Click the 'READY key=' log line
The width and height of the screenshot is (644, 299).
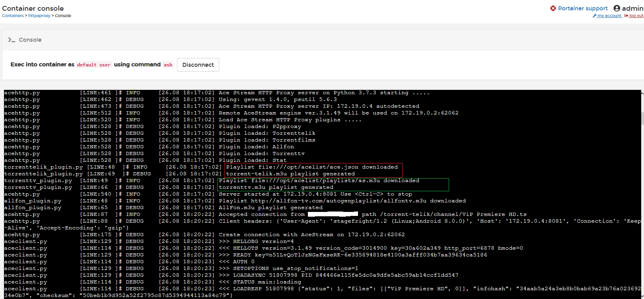353,255
